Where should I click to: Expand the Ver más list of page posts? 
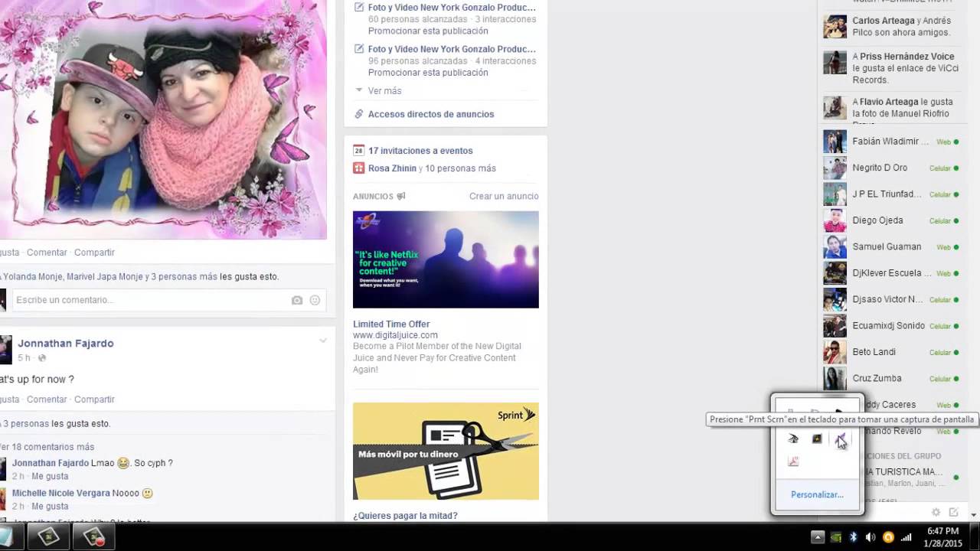[384, 91]
